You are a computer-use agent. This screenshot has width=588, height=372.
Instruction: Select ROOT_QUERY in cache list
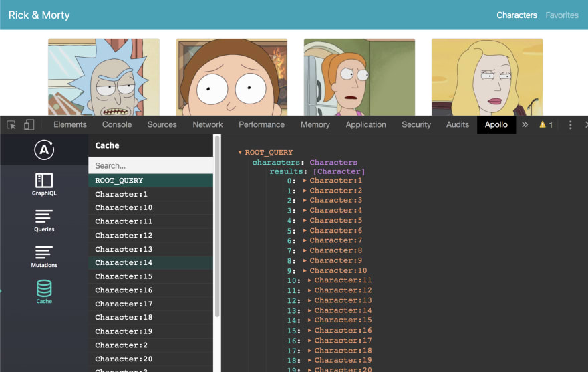(x=150, y=181)
